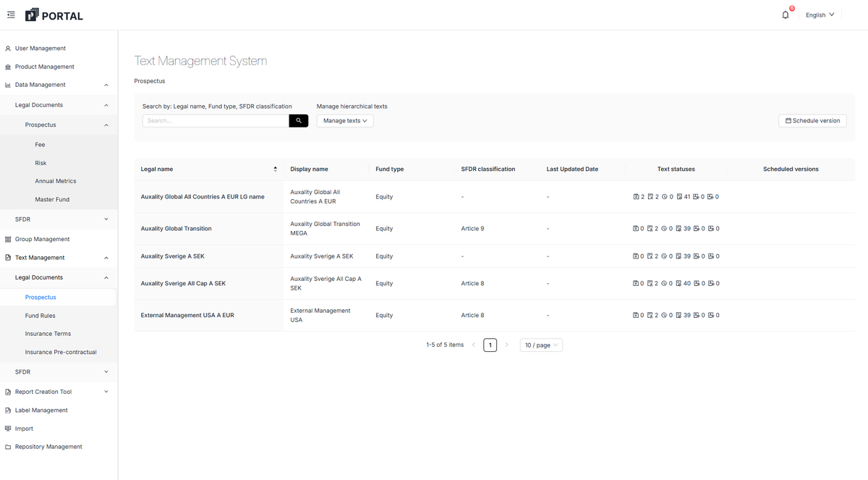Click the clock status icon for Auxality Global Transition
This screenshot has height=480, width=868.
(x=664, y=229)
